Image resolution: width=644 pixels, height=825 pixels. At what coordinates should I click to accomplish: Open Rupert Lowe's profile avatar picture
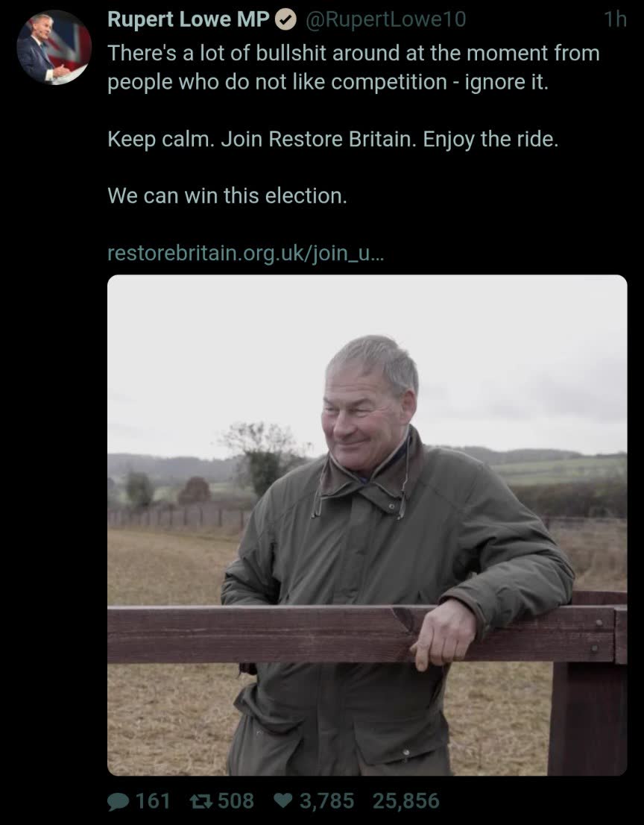coord(54,48)
